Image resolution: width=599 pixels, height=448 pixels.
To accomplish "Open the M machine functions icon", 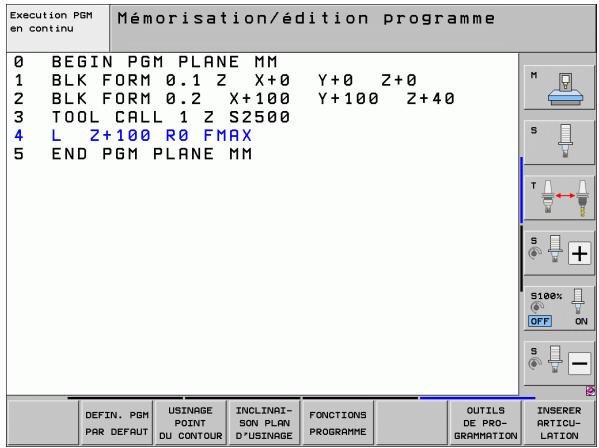I will tap(559, 87).
